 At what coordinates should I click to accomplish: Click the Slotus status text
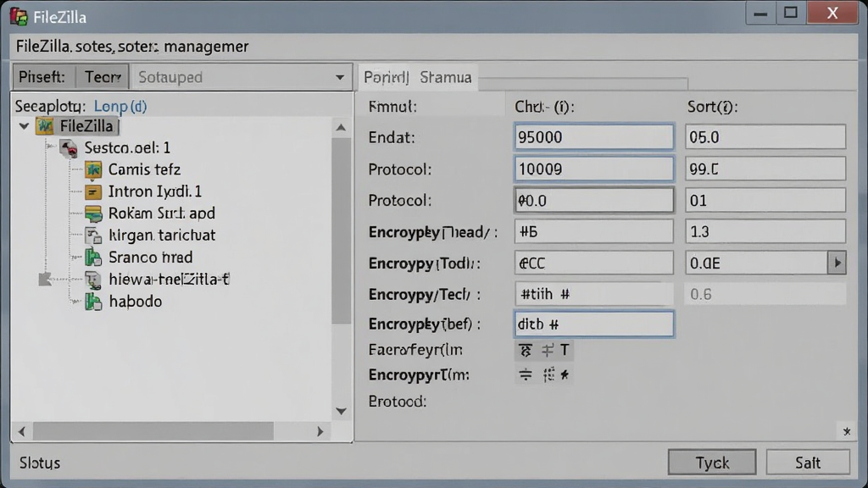coord(40,463)
